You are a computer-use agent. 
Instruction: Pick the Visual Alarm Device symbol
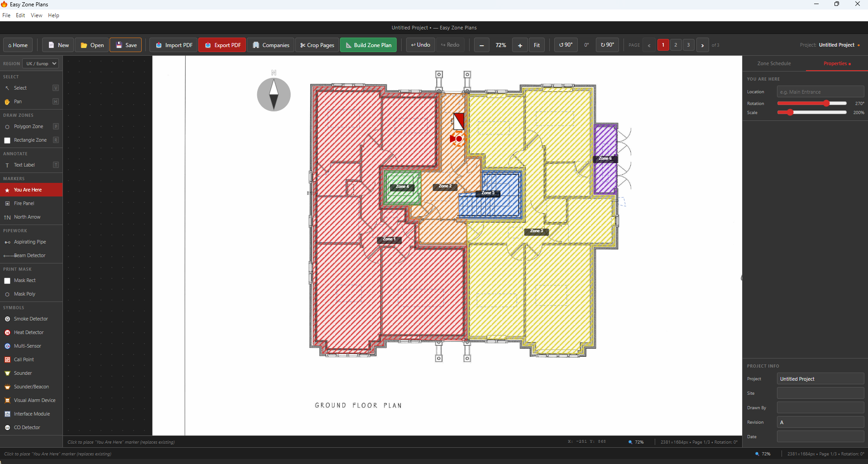(x=31, y=400)
